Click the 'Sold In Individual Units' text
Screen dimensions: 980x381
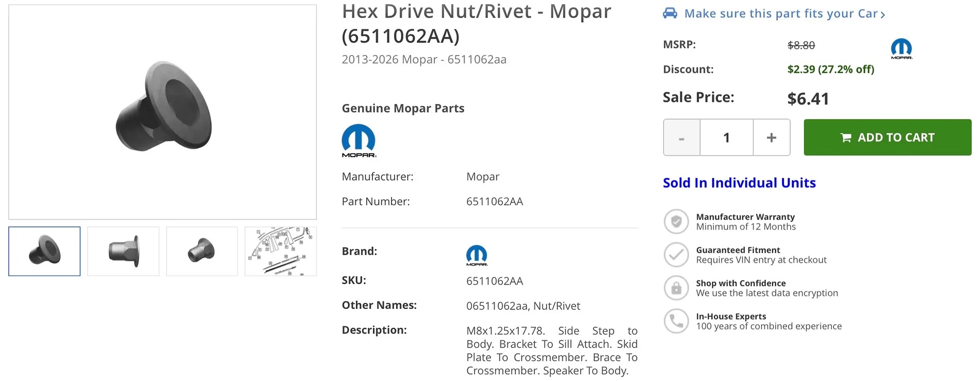click(x=739, y=183)
